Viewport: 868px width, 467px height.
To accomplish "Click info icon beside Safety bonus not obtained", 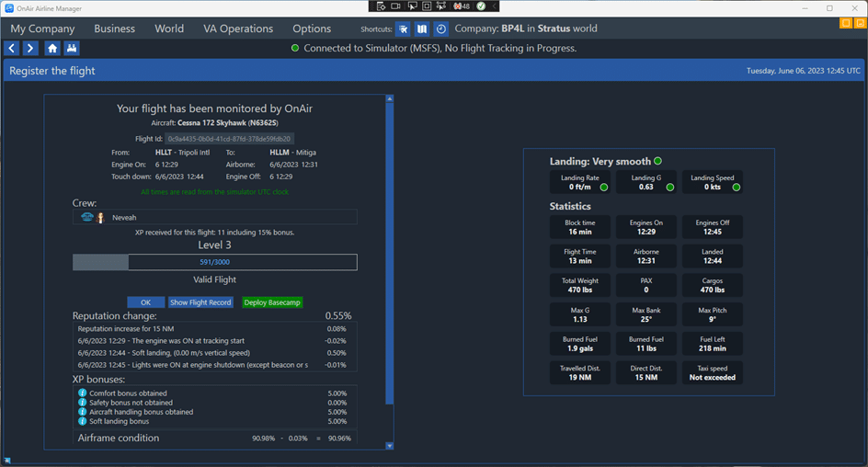I will (x=83, y=403).
